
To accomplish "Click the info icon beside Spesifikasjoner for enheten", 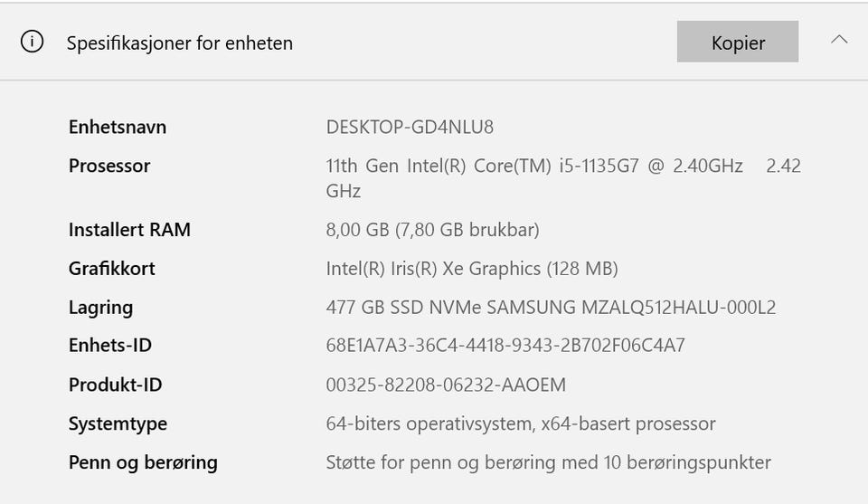I will click(32, 43).
